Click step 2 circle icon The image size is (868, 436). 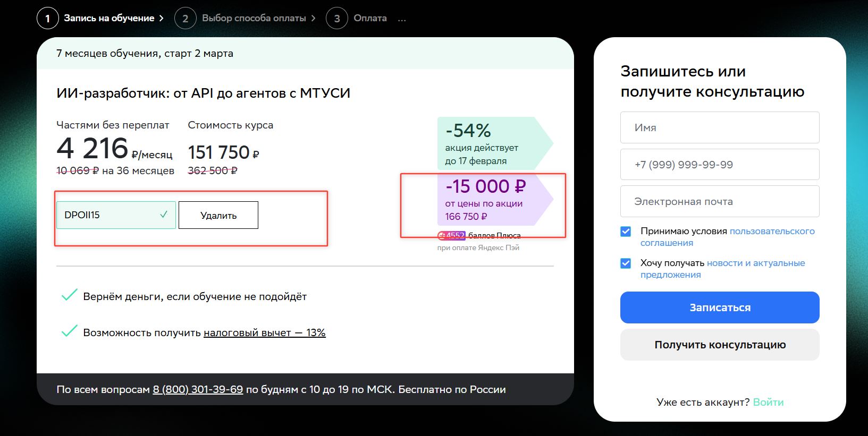point(185,19)
